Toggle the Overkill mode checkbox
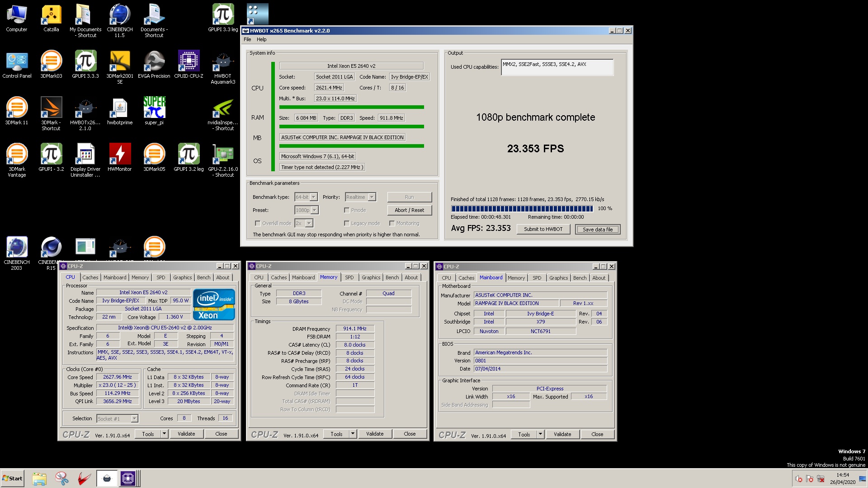Image resolution: width=868 pixels, height=488 pixels. 258,223
